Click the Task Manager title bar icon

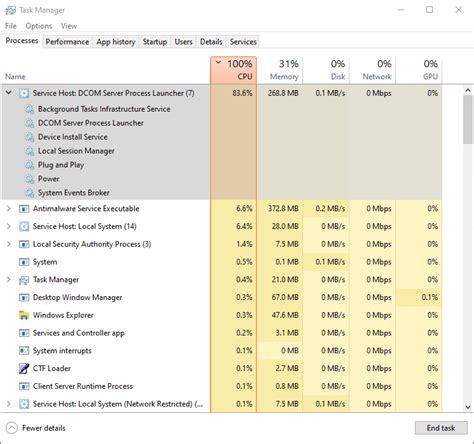click(x=10, y=10)
